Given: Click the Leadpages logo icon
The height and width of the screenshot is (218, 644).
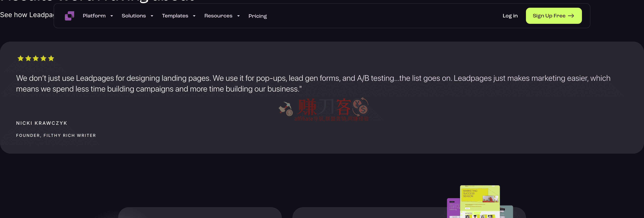Looking at the screenshot, I should click(69, 16).
